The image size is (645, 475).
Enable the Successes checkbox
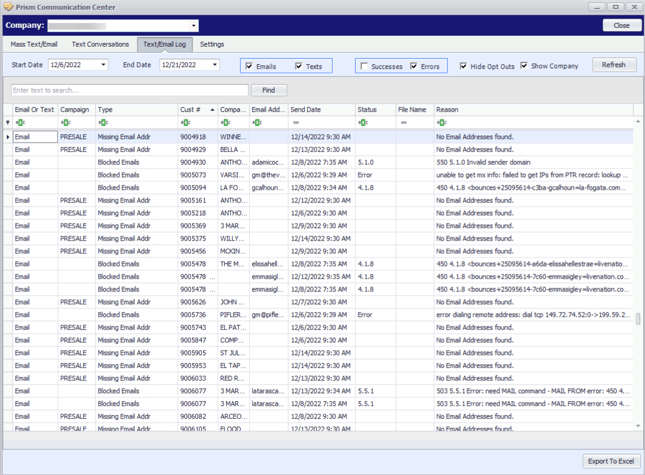pyautogui.click(x=364, y=66)
